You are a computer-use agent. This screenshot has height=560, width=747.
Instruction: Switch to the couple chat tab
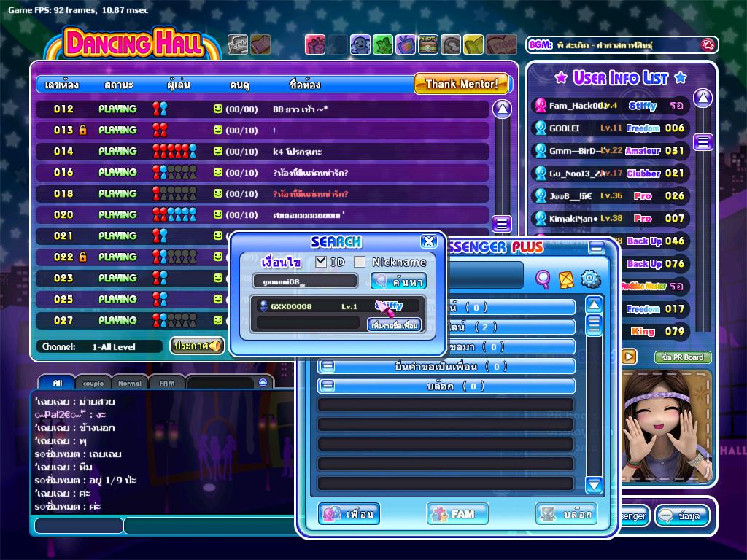93,383
